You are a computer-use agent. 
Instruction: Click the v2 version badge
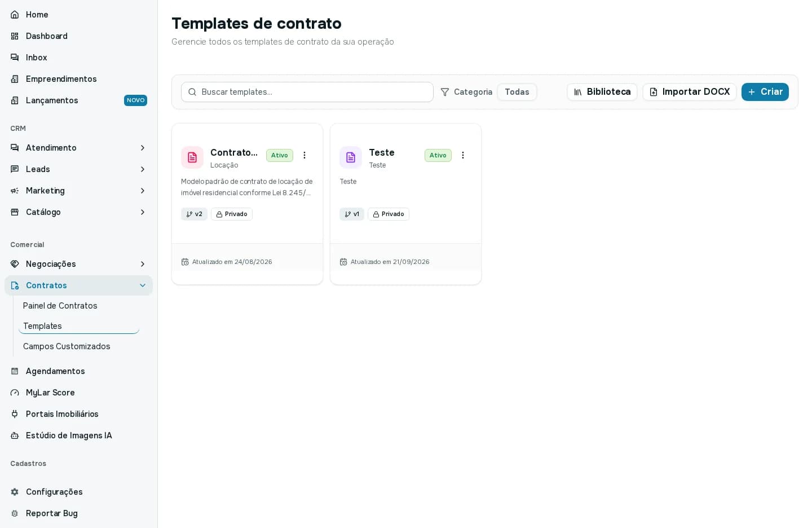194,214
